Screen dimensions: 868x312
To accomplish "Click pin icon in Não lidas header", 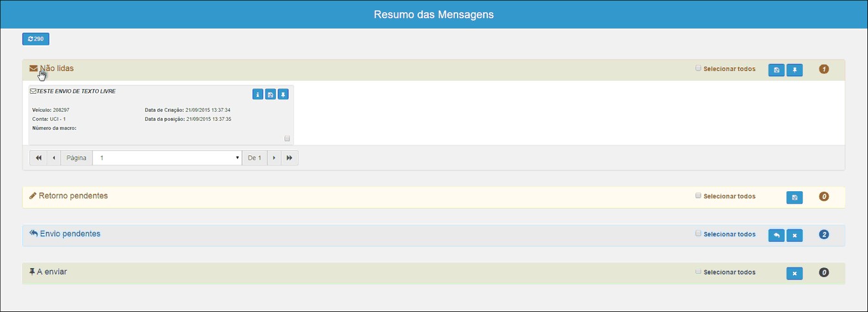I will (x=794, y=70).
